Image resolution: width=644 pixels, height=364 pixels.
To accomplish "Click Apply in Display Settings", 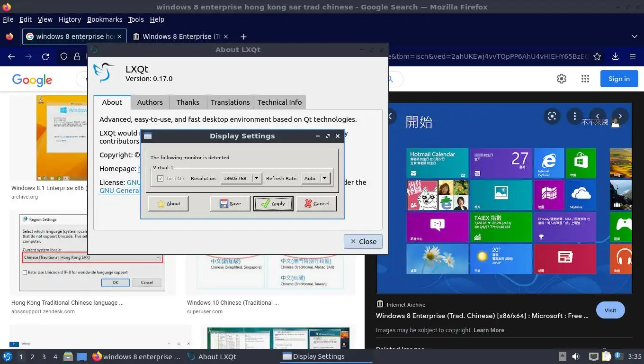I will click(273, 203).
